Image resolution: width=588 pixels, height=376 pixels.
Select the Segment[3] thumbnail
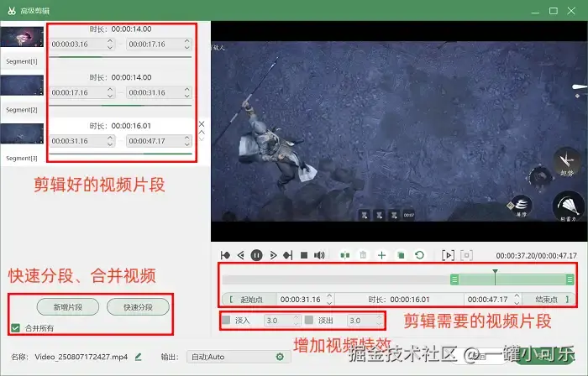pyautogui.click(x=22, y=133)
